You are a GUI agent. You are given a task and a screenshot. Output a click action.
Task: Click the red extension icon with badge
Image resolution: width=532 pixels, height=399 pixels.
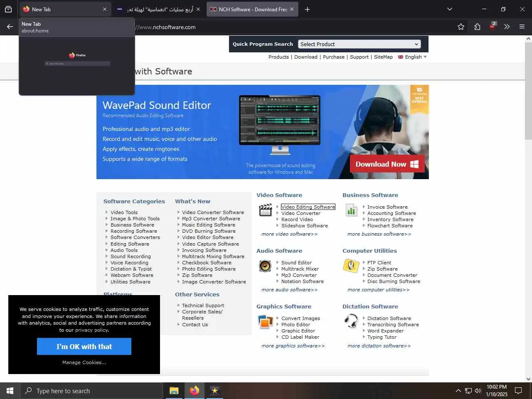pos(492,26)
